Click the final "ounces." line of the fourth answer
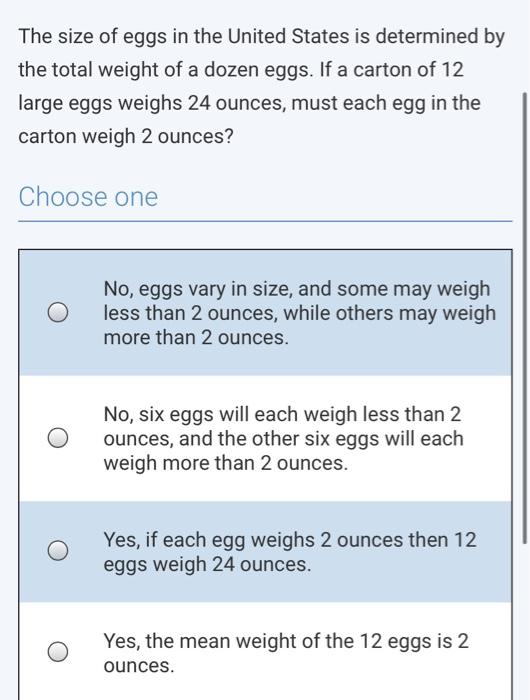 point(139,666)
